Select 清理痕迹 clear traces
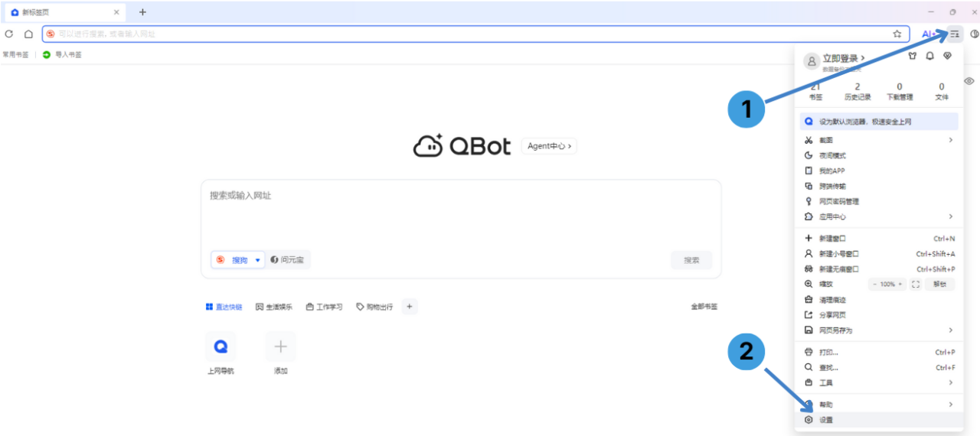 tap(879, 299)
